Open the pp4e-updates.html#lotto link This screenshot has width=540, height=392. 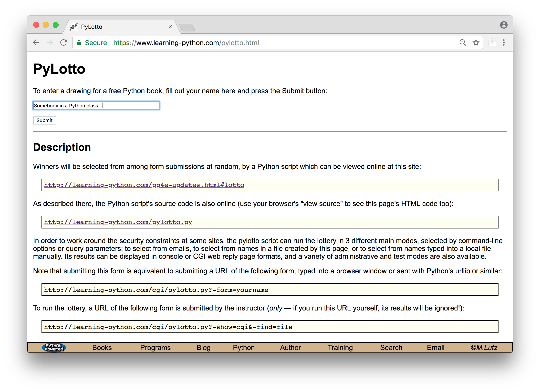tap(144, 185)
